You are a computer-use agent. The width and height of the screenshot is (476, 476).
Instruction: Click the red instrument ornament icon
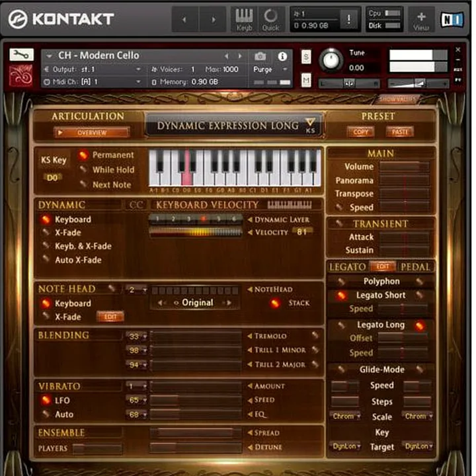pyautogui.click(x=20, y=76)
